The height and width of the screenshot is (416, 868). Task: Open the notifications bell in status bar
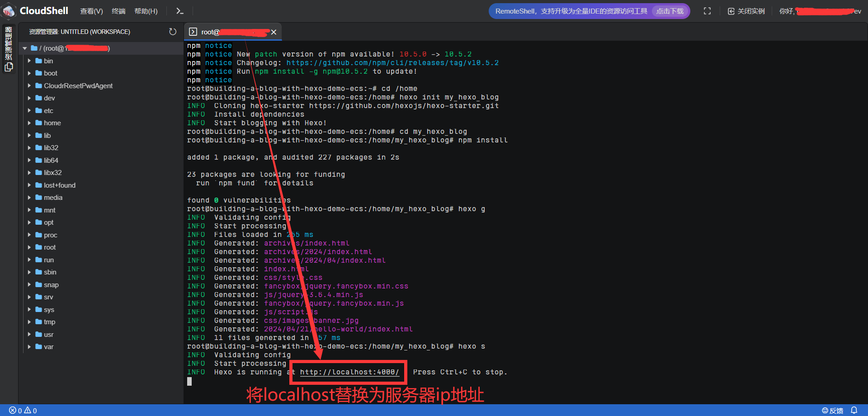[x=854, y=410]
